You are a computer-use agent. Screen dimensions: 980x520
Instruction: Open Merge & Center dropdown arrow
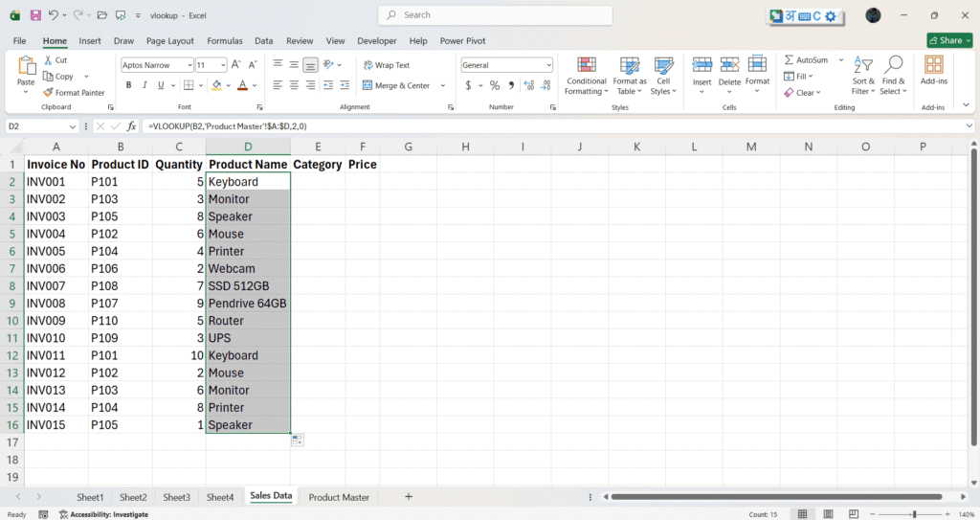[x=443, y=86]
